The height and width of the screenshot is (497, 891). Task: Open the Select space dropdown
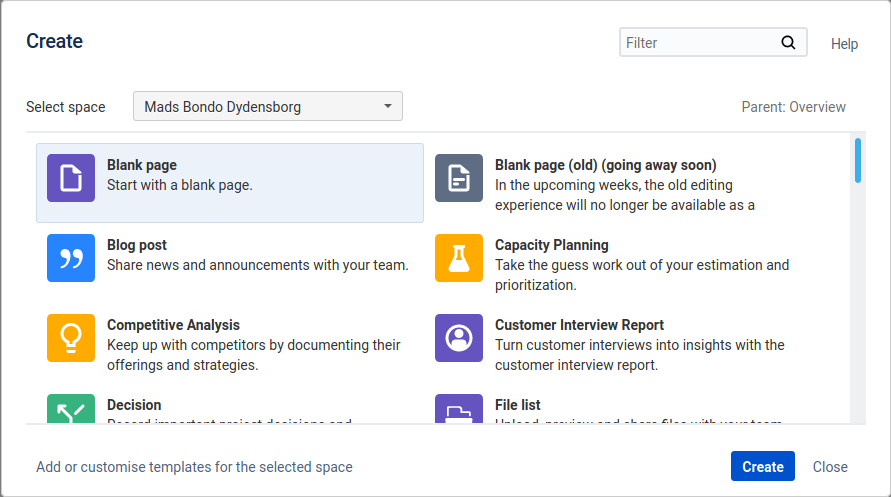pyautogui.click(x=268, y=106)
